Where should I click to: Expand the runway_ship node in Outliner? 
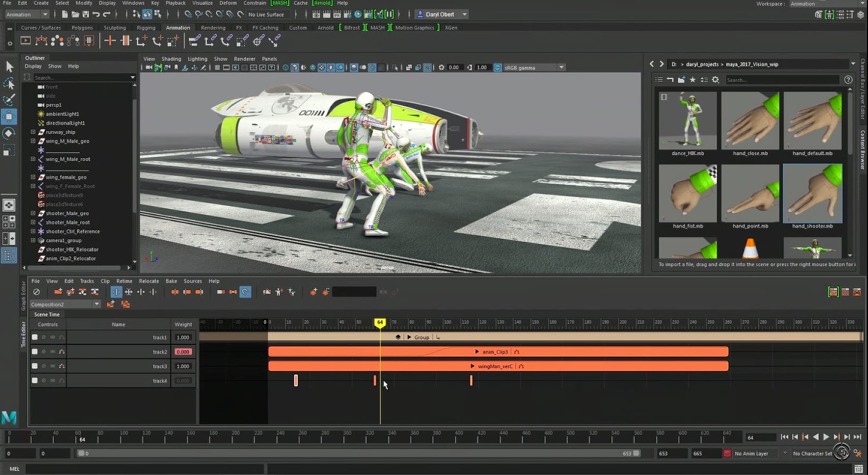click(x=33, y=132)
